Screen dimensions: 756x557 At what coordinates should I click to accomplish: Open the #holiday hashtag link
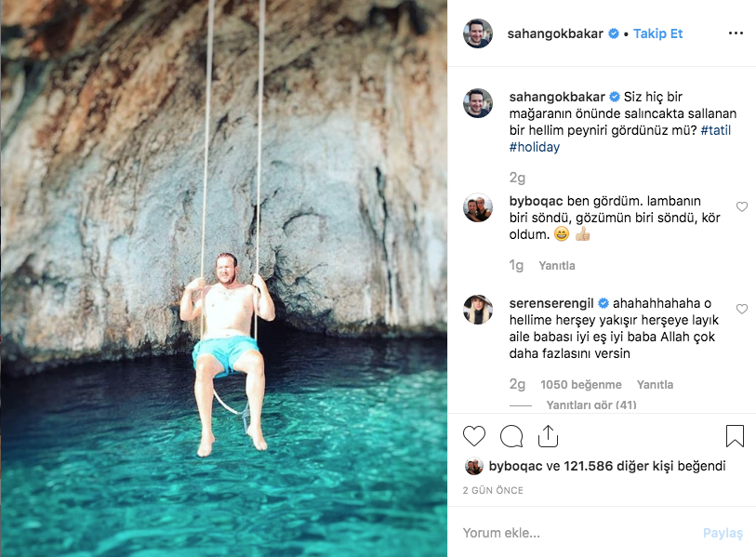(x=535, y=147)
